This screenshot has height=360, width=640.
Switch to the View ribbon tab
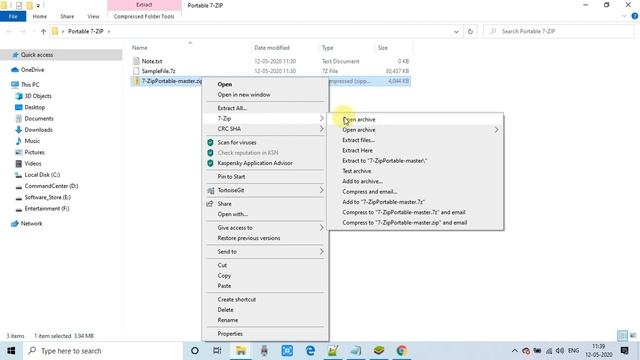(93, 16)
